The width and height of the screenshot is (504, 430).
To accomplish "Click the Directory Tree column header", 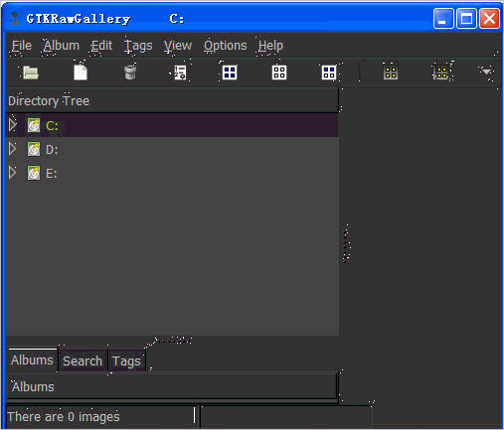I will 172,100.
